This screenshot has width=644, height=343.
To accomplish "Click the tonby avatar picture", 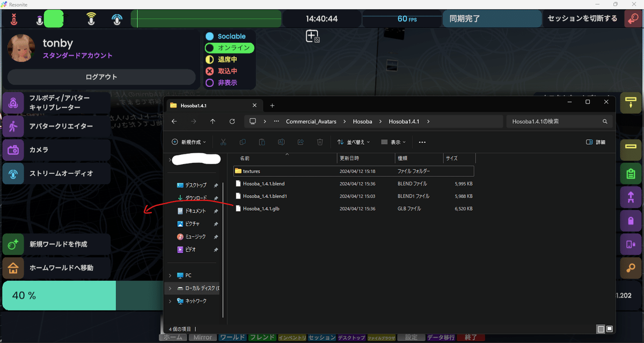I will tap(21, 49).
